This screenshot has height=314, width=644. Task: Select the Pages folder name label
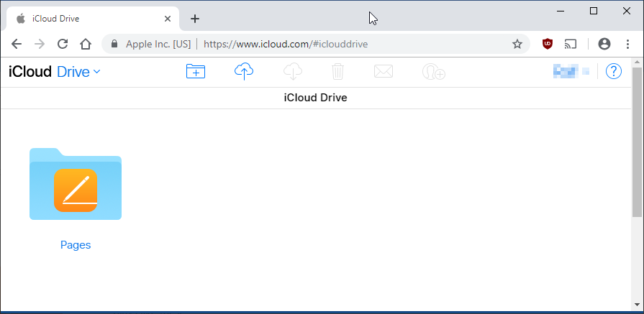click(76, 245)
